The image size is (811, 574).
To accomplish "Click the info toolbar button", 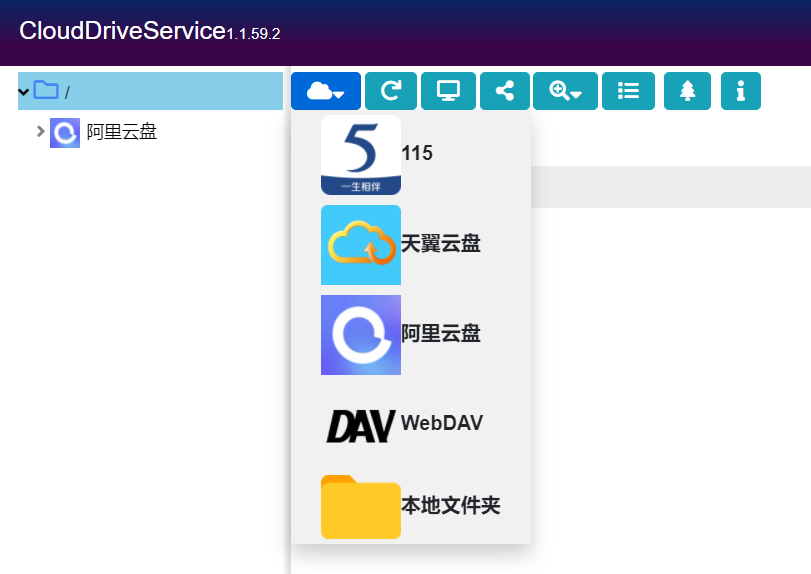I will tap(741, 91).
